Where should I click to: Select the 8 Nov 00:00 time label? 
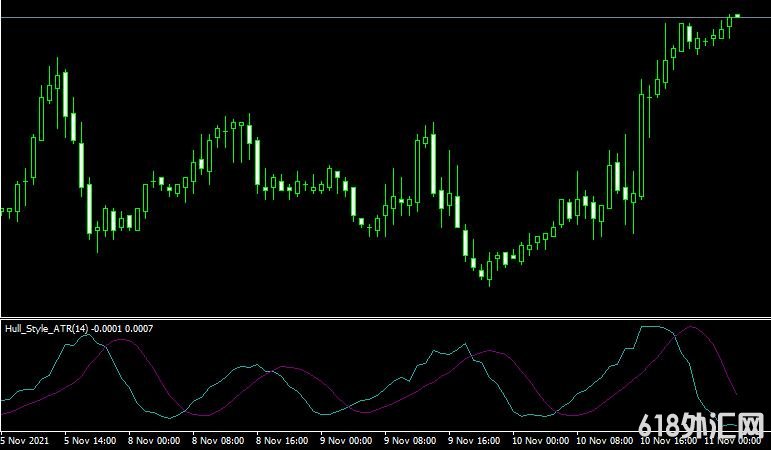tap(155, 440)
